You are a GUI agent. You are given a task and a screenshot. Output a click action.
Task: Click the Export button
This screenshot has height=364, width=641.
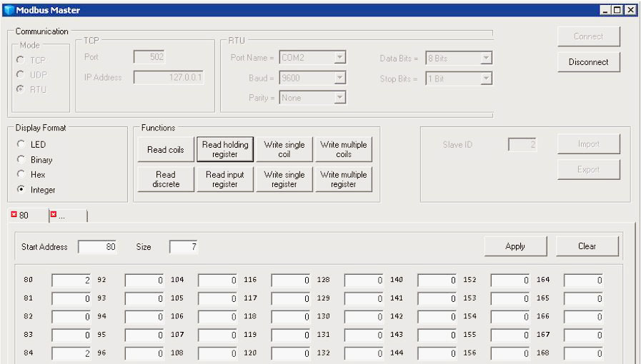[589, 169]
